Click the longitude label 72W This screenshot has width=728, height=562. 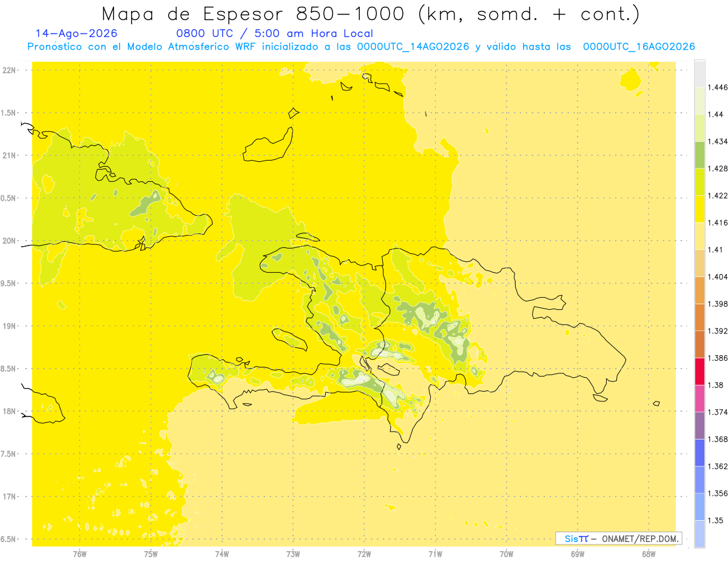coord(364,554)
